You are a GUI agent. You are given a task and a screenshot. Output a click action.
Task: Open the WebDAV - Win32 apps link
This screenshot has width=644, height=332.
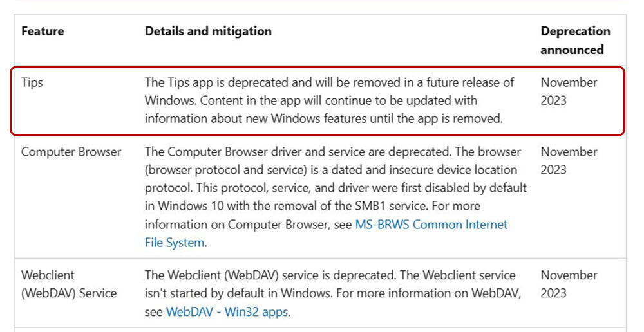(x=227, y=312)
